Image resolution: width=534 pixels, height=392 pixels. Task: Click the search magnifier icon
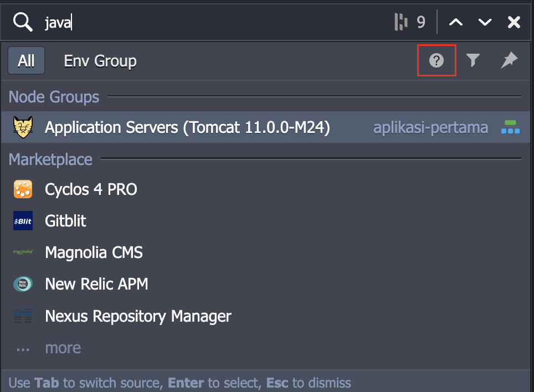23,22
